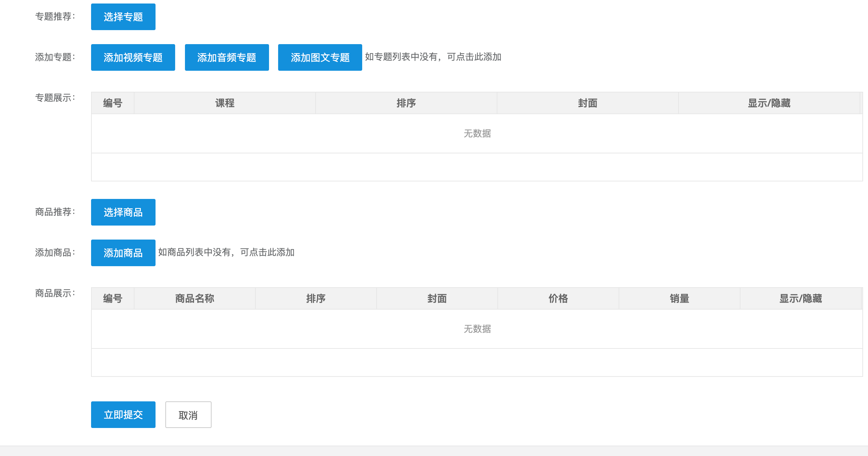This screenshot has height=456, width=868.
Task: Submit the form with 立即提交
Action: tap(123, 415)
